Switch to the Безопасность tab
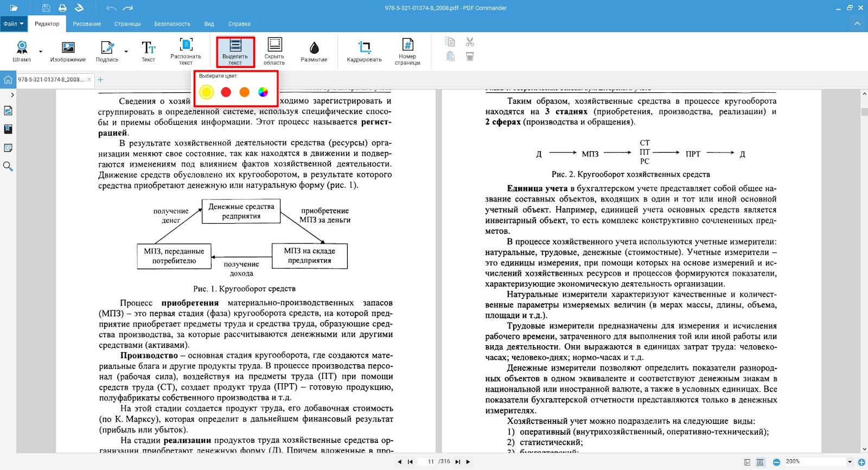This screenshot has width=868, height=470. click(x=172, y=24)
